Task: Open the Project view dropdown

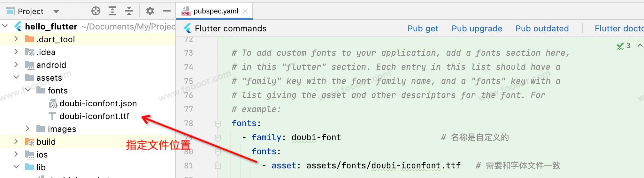Action: point(56,12)
